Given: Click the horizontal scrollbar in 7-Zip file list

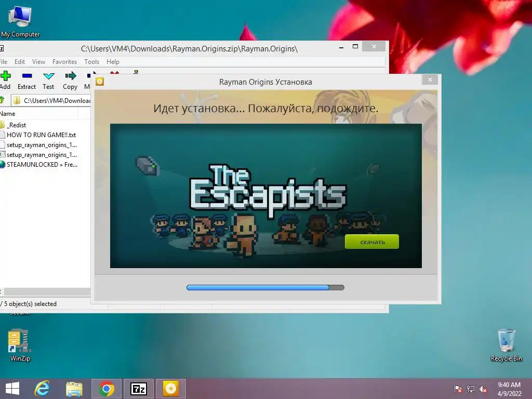Looking at the screenshot, I should coord(47,292).
